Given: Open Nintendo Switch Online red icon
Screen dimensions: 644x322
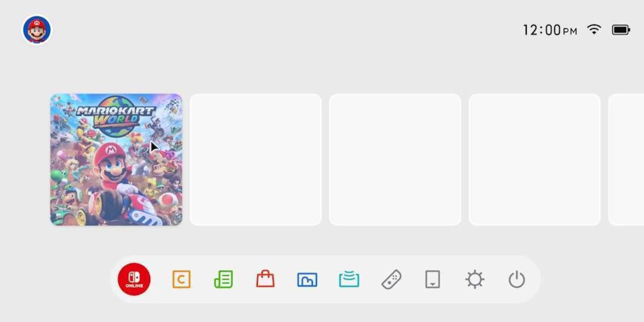Looking at the screenshot, I should click(x=134, y=279).
